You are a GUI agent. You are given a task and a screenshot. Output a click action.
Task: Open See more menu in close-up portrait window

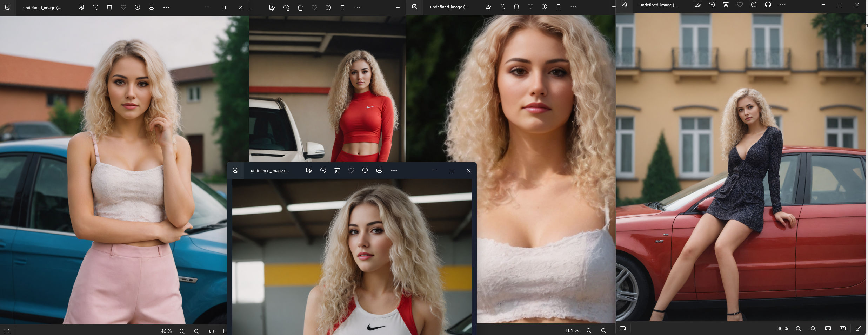[573, 7]
